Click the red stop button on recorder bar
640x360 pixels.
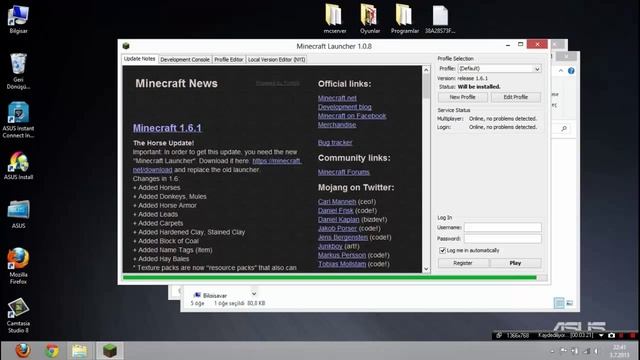[633, 335]
